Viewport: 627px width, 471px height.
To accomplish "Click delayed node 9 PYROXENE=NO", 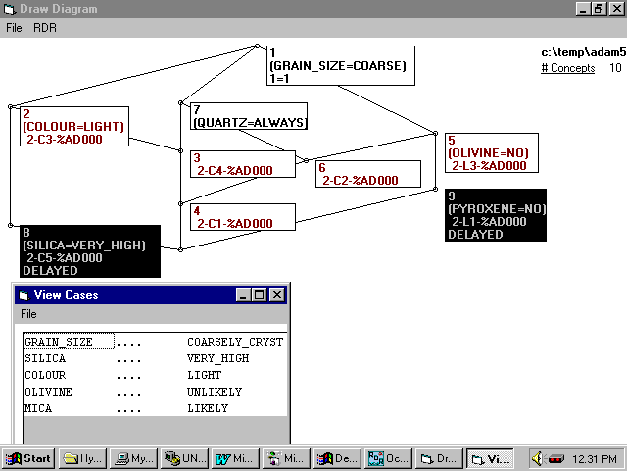I will click(497, 215).
